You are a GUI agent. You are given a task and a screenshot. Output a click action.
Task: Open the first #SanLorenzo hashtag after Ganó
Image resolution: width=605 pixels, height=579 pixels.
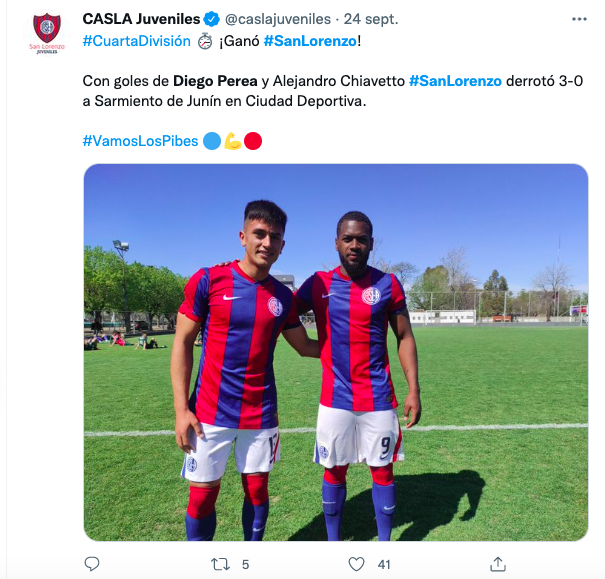tap(310, 41)
